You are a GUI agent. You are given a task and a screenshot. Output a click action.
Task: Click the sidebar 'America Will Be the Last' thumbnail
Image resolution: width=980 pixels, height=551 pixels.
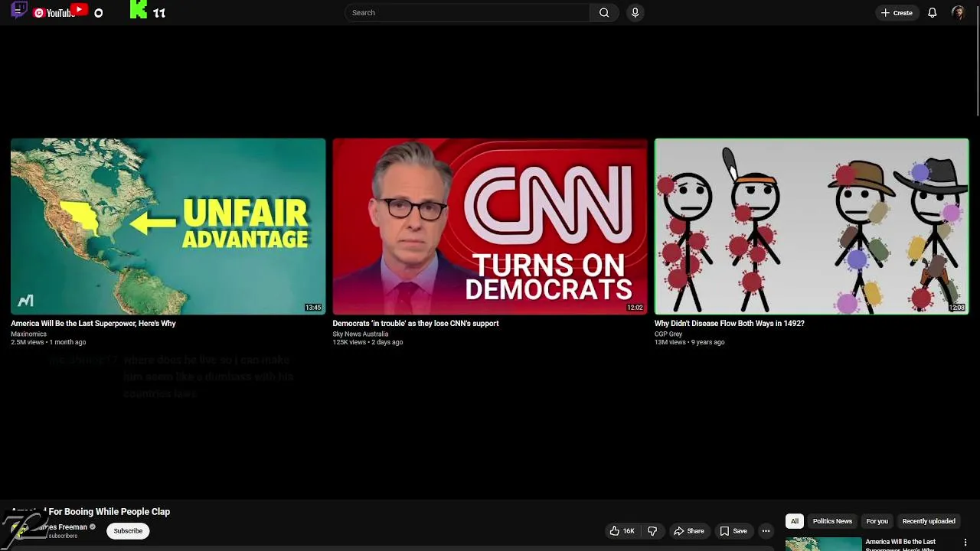tap(823, 544)
